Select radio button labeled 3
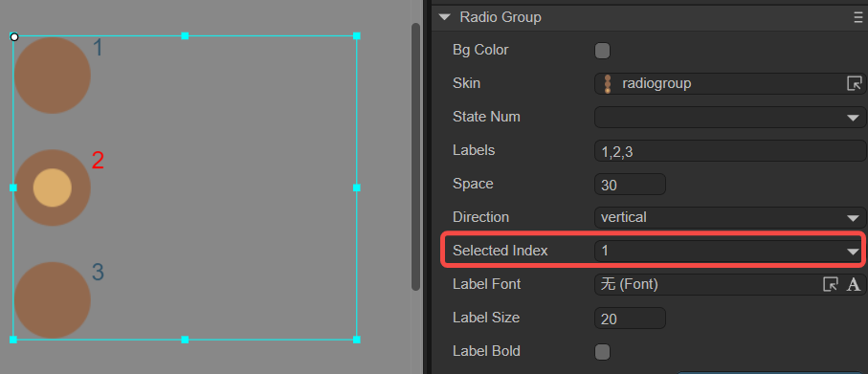This screenshot has height=374, width=868. [52, 300]
